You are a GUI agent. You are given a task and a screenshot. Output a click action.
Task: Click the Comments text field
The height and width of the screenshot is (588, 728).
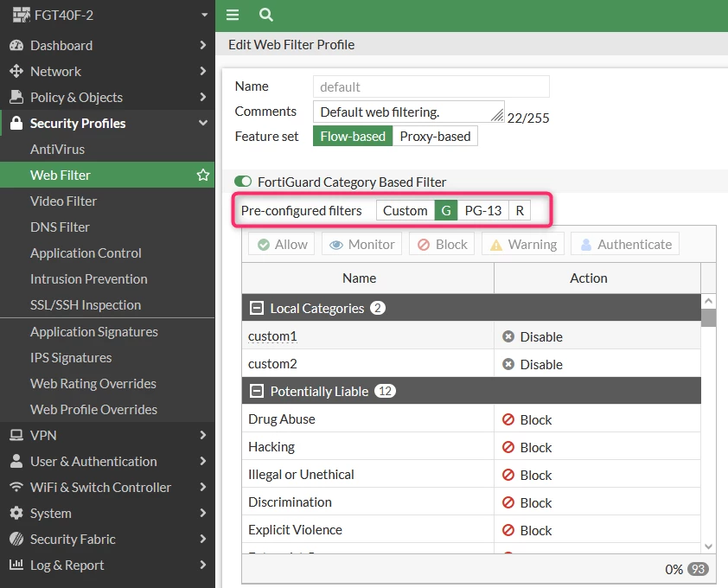click(409, 112)
